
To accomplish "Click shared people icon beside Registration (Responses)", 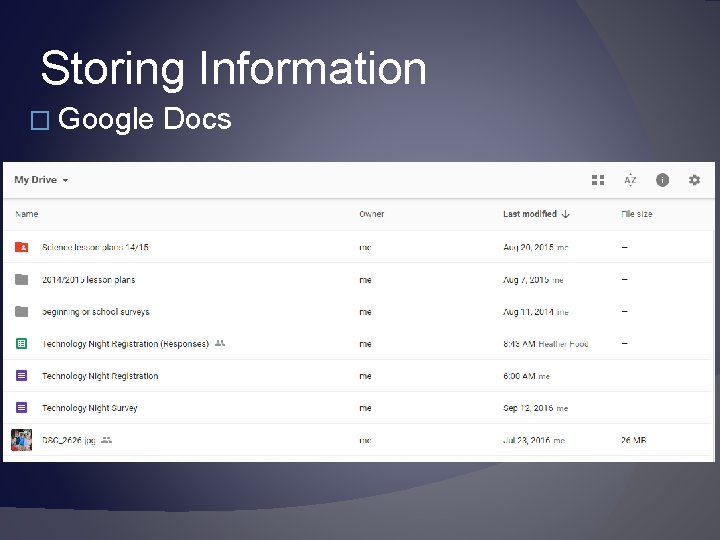I will tap(220, 343).
